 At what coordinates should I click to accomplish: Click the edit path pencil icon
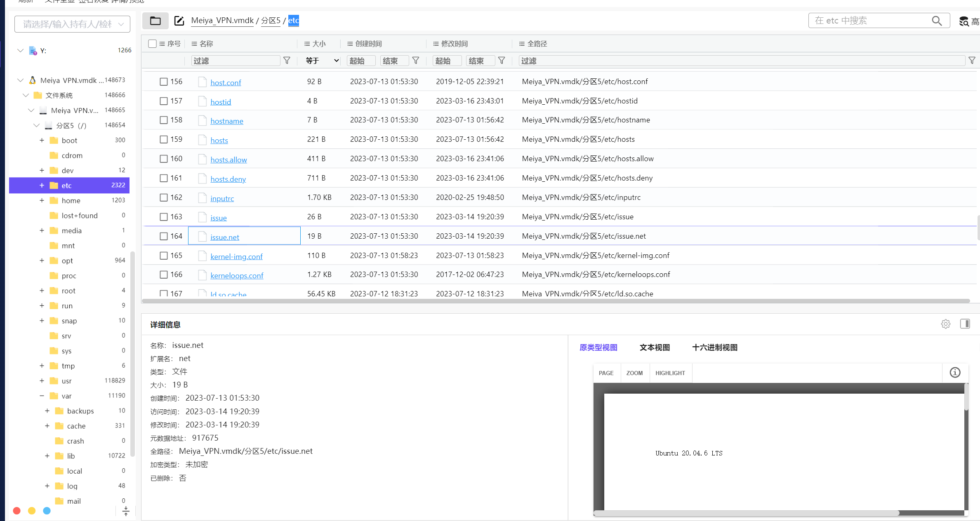point(179,21)
